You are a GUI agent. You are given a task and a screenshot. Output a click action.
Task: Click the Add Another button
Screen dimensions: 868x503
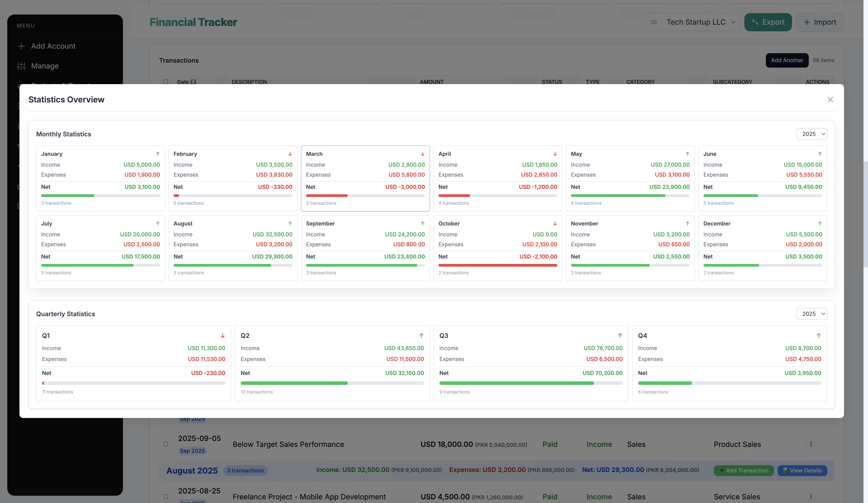click(787, 60)
